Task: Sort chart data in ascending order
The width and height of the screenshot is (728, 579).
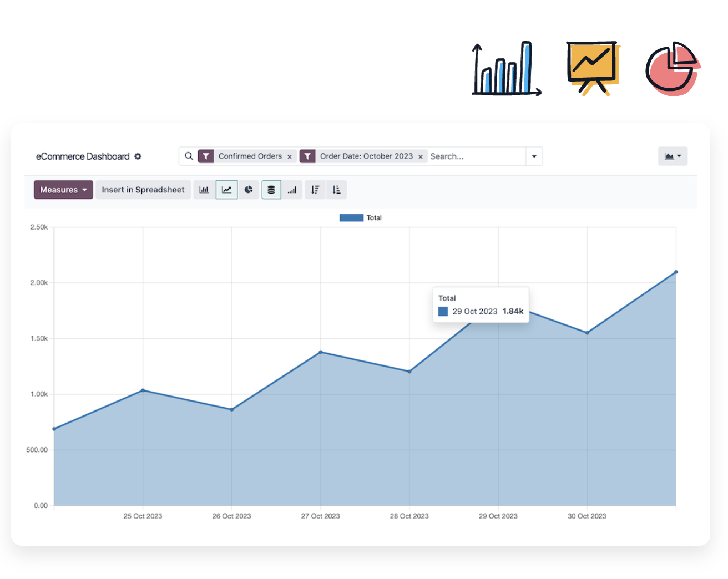Action: pyautogui.click(x=336, y=190)
